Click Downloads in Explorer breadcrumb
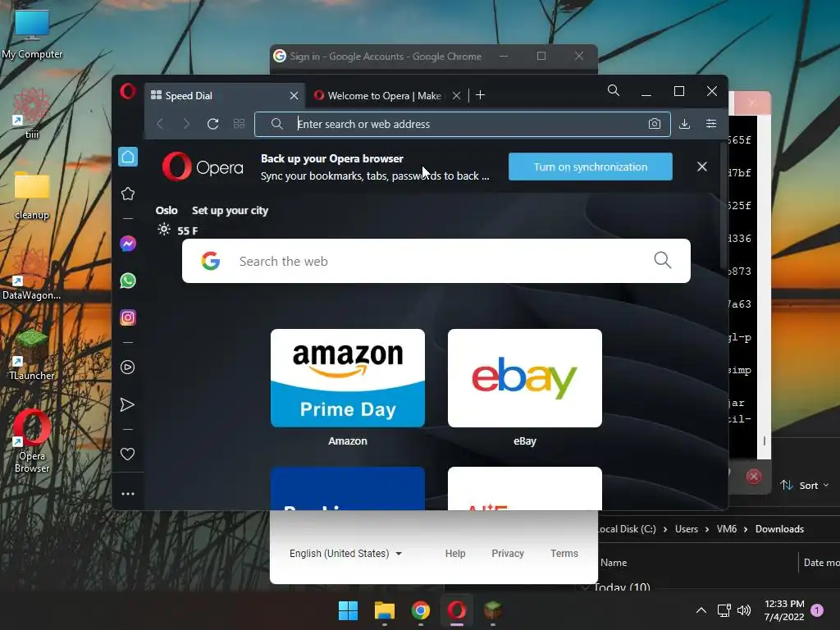Viewport: 840px width, 630px height. [x=779, y=529]
